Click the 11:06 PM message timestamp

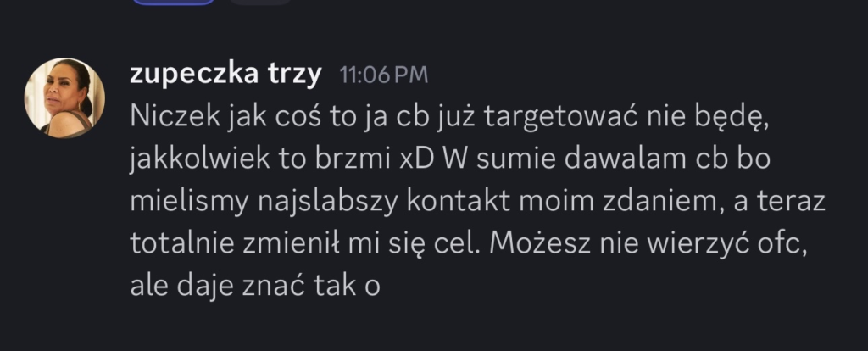[384, 75]
